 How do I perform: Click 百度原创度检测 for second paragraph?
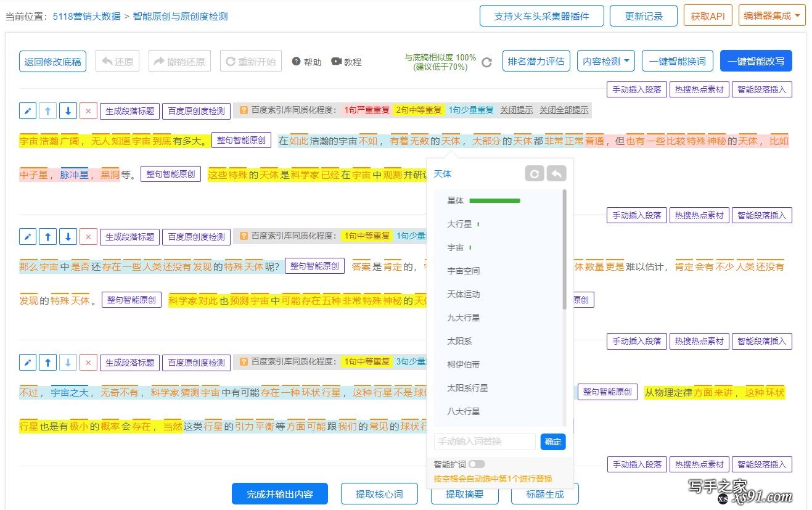coord(197,237)
